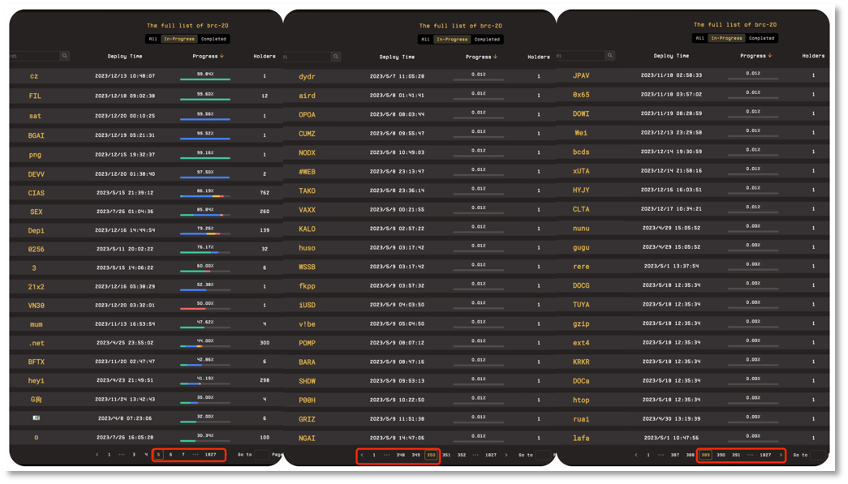Jump to last page 1627 in the right panel
The width and height of the screenshot is (848, 484).
(x=765, y=454)
